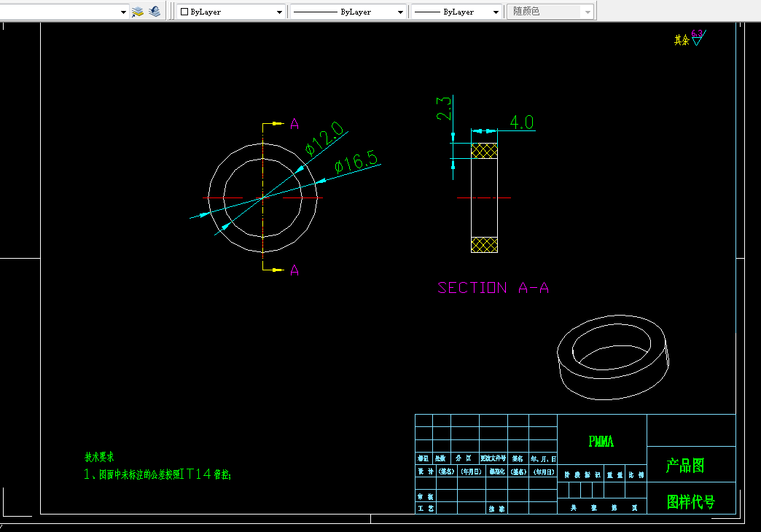The image size is (761, 532).
Task: Select the 技术要求 heading
Action: click(99, 457)
